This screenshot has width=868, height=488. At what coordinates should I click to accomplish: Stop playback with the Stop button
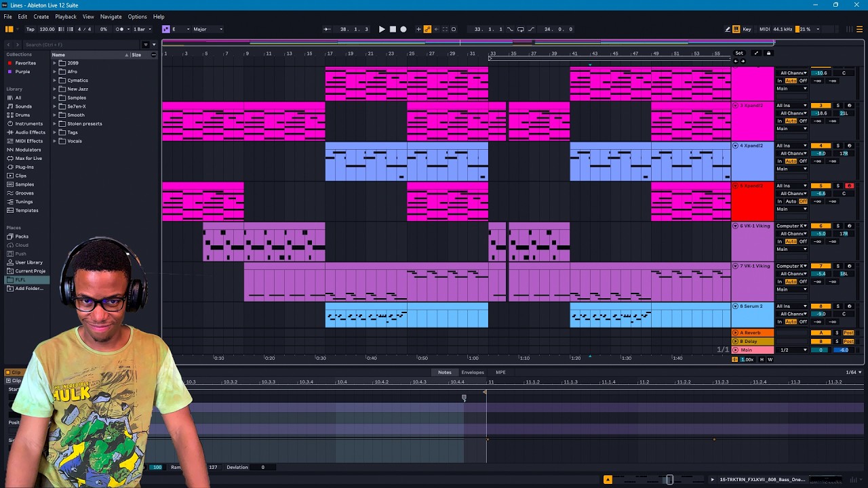point(393,29)
